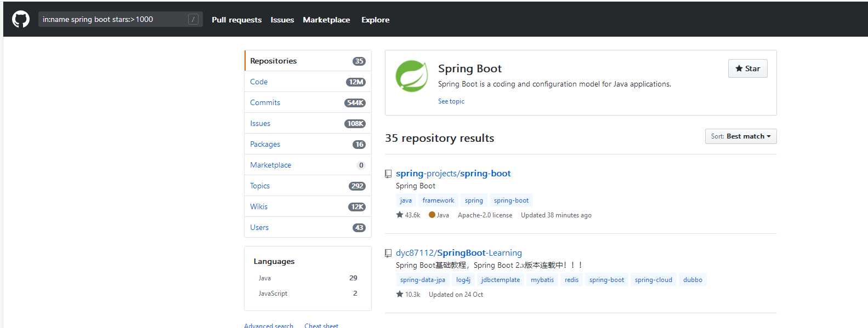
Task: Click spring-boot tag under spring-projects repo
Action: [x=511, y=200]
